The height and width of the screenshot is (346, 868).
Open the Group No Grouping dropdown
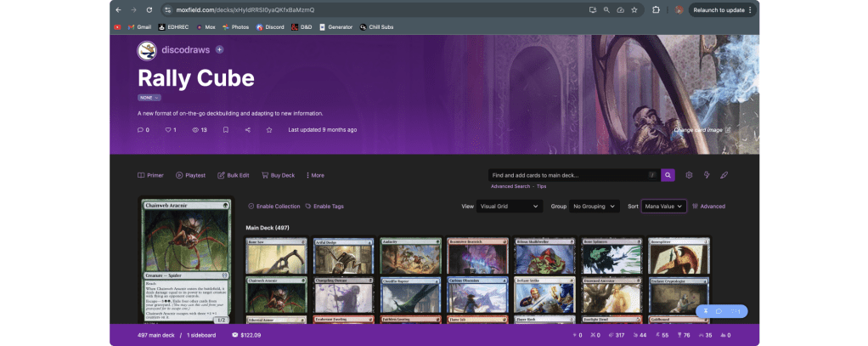594,207
